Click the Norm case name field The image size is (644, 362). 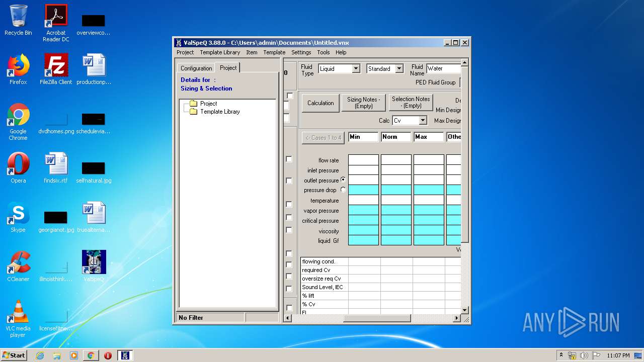pos(396,137)
